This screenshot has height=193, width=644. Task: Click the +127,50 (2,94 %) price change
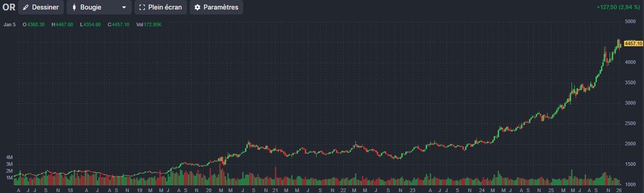point(618,8)
